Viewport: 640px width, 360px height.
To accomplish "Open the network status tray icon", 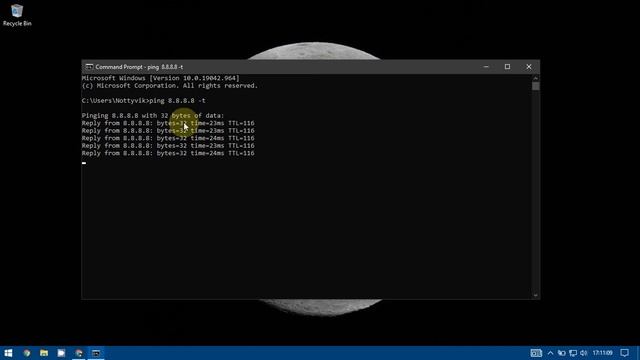I will coord(573,353).
